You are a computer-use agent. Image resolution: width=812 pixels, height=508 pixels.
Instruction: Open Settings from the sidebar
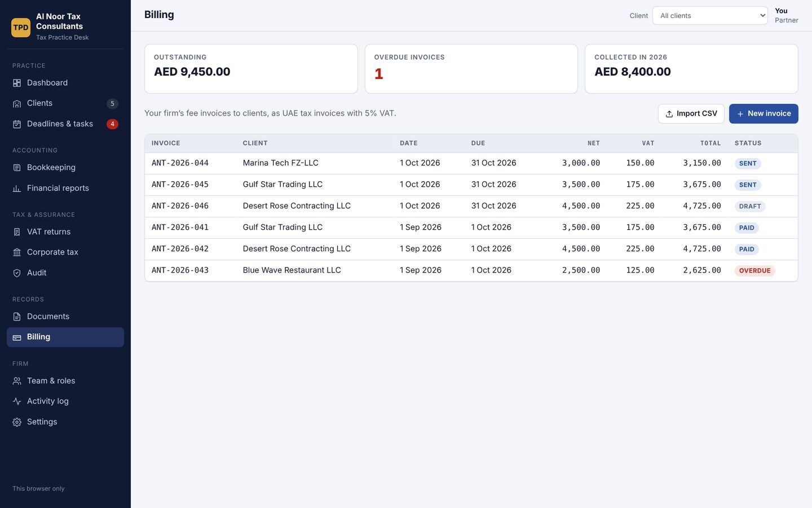point(65,422)
